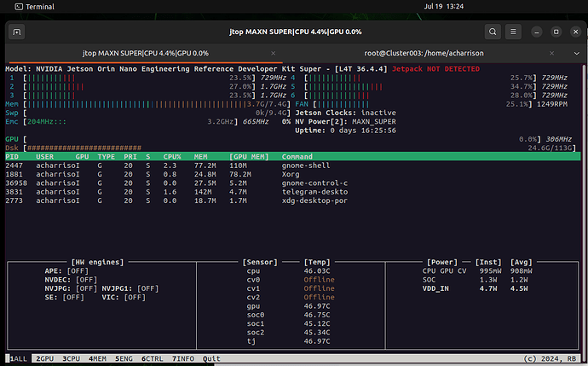Viewport: 588px width, 366px height.
Task: Click the tj temperature 46.97C
Action: pos(317,341)
